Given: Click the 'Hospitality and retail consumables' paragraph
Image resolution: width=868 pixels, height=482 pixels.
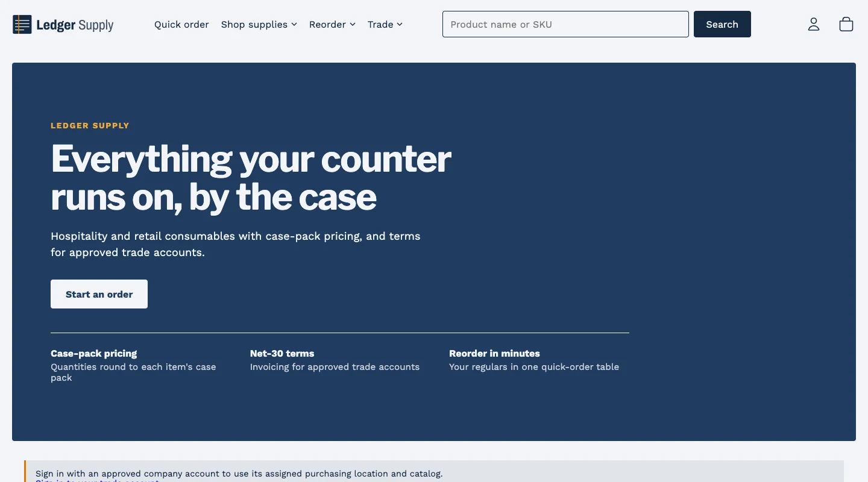Looking at the screenshot, I should [236, 244].
